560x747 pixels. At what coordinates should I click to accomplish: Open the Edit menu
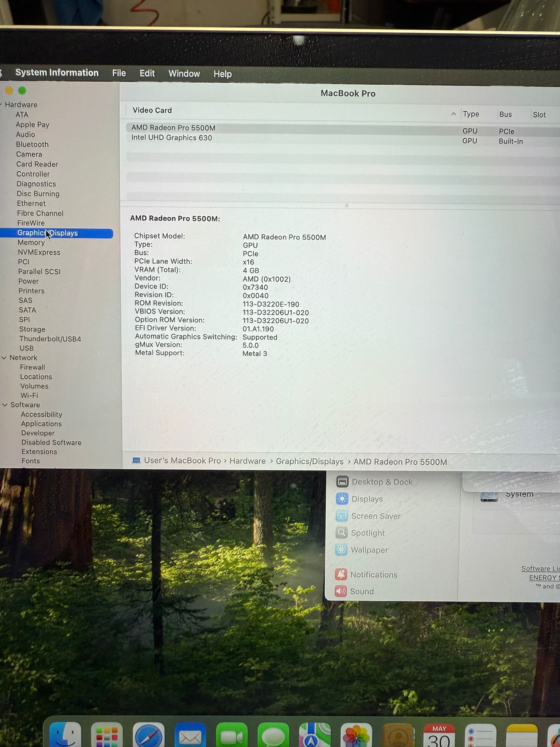click(147, 73)
